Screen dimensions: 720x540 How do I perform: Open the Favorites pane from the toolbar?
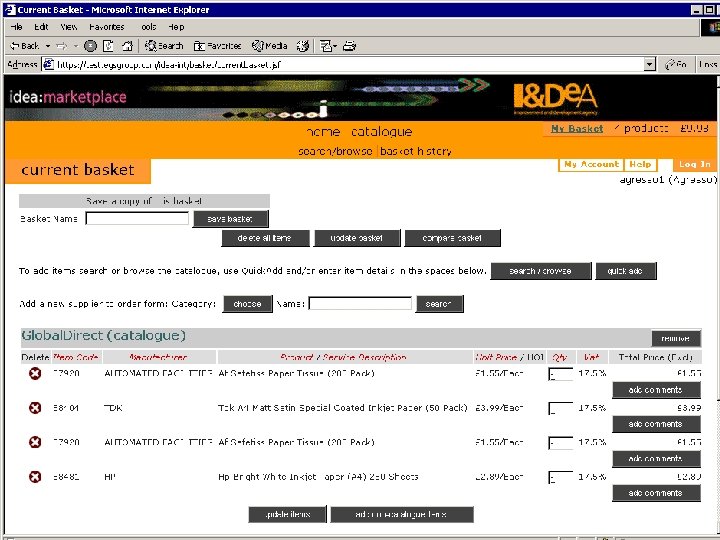tap(217, 46)
